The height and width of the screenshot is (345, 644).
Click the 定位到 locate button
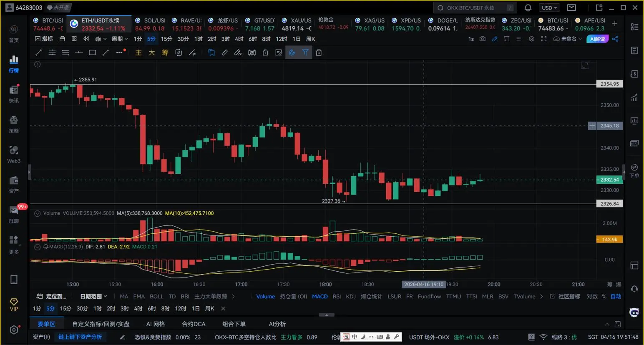[x=51, y=296]
